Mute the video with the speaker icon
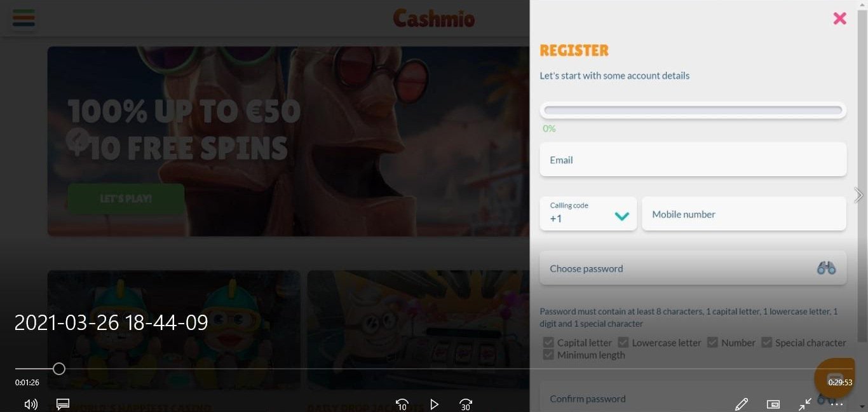This screenshot has height=412, width=868. pyautogui.click(x=31, y=404)
